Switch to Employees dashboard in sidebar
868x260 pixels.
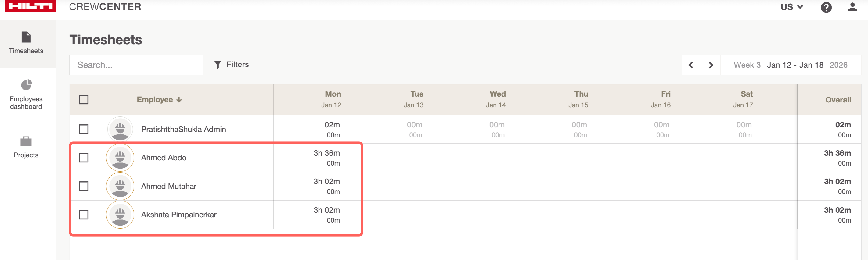tap(26, 94)
